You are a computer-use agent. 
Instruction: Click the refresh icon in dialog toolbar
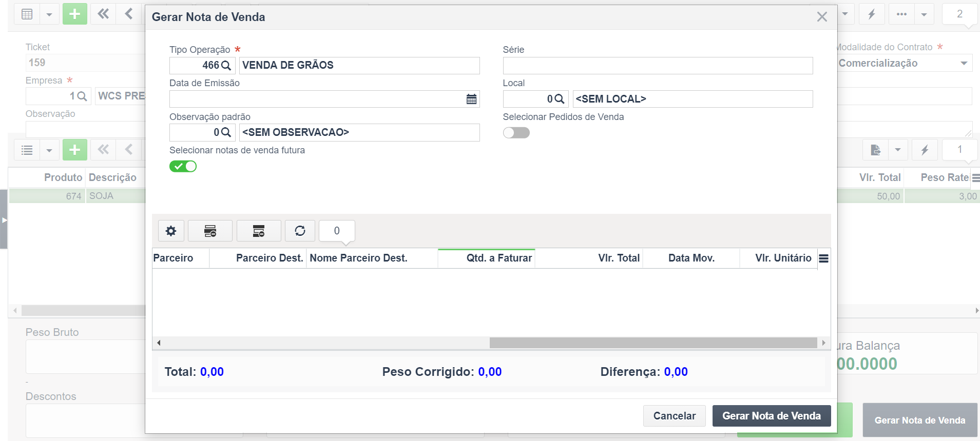coord(300,231)
